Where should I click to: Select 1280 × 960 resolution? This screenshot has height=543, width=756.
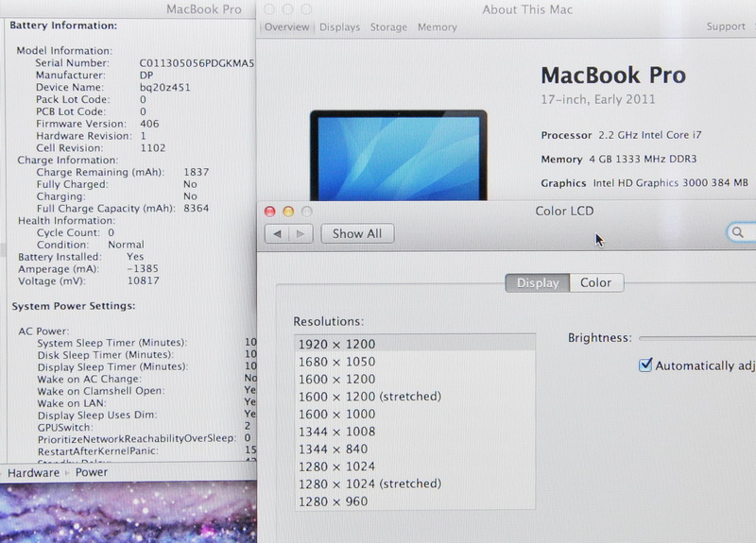415,501
